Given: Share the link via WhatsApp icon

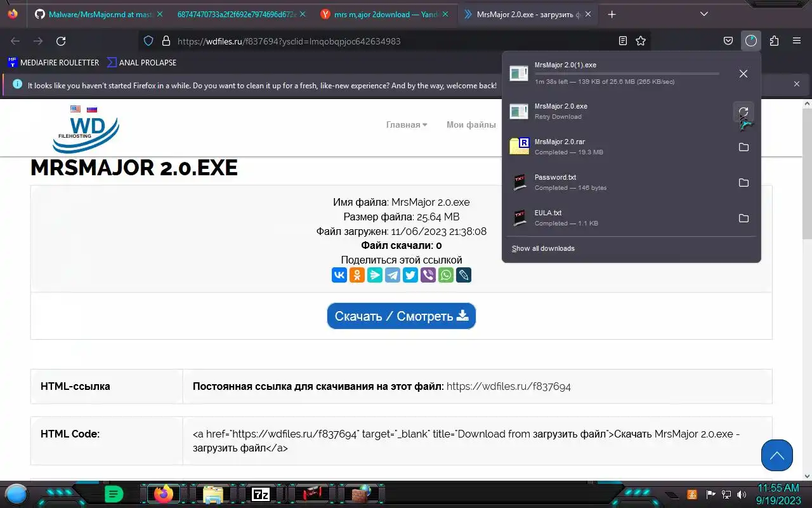Looking at the screenshot, I should pyautogui.click(x=446, y=275).
